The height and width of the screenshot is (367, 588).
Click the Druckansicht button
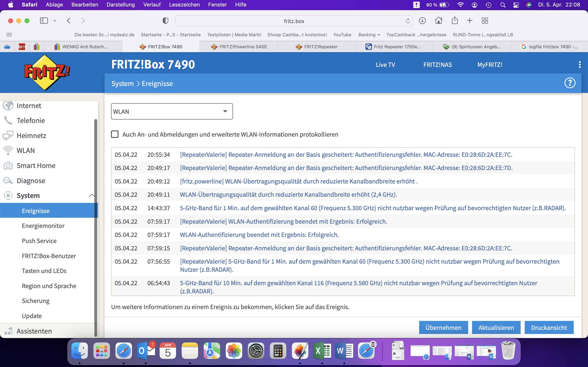549,327
